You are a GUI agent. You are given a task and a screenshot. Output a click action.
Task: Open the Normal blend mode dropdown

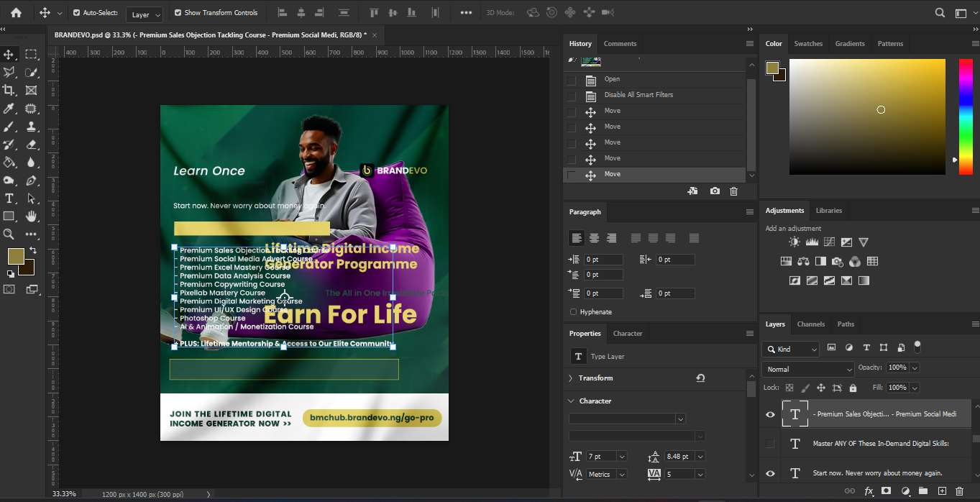[x=808, y=369]
